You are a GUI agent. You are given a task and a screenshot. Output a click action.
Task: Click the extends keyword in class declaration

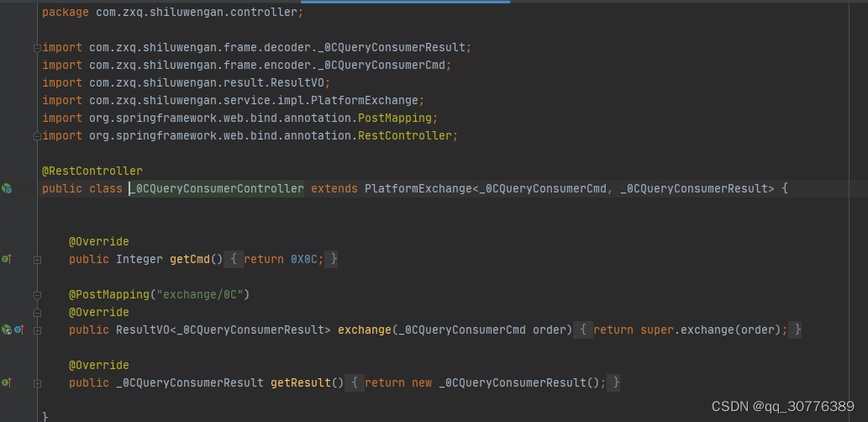(334, 189)
